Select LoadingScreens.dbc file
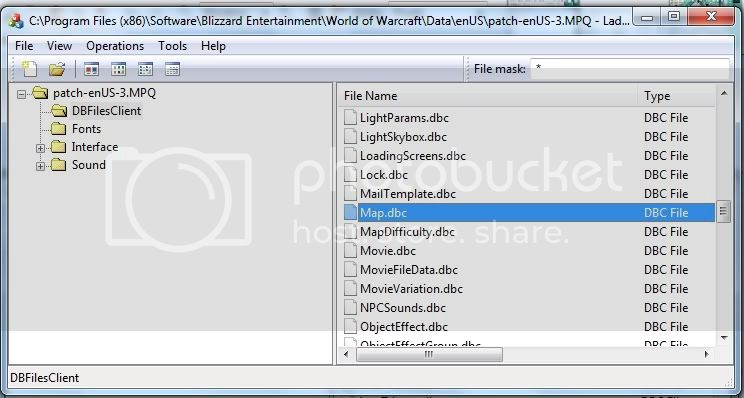 pyautogui.click(x=413, y=156)
